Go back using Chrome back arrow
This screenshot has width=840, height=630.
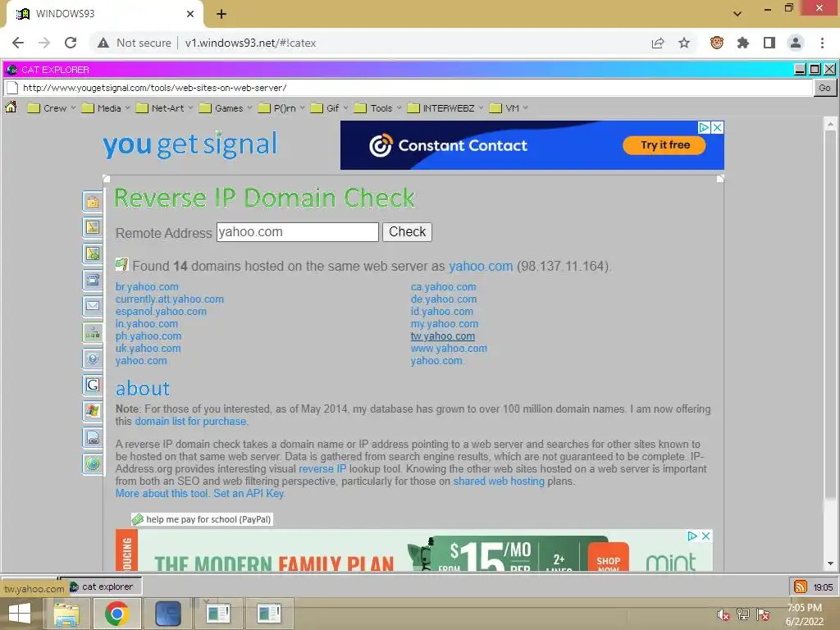tap(18, 43)
